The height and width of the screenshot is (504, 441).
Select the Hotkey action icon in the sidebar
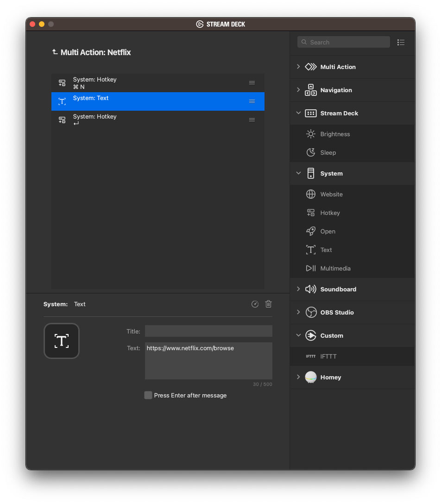[x=310, y=213]
